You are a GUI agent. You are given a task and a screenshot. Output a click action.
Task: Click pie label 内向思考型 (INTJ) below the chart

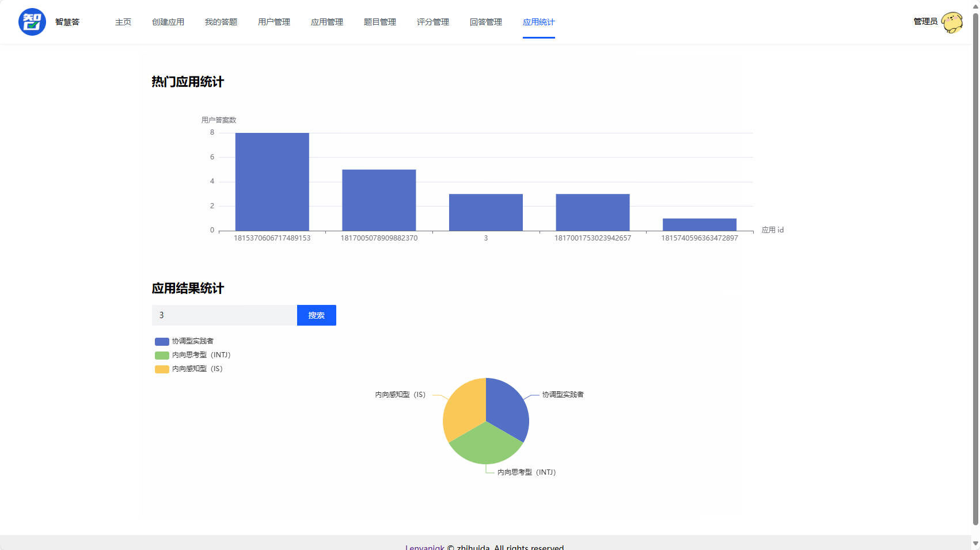527,472
